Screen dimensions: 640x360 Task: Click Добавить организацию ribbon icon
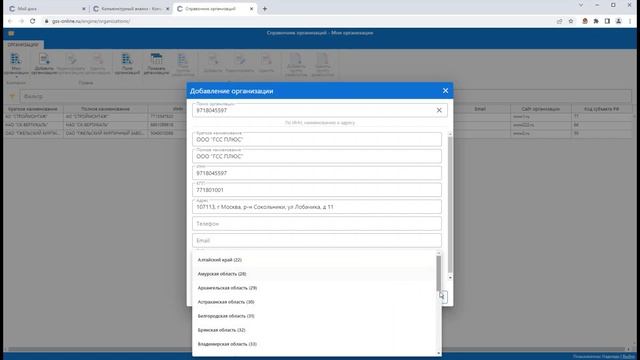pyautogui.click(x=44, y=64)
